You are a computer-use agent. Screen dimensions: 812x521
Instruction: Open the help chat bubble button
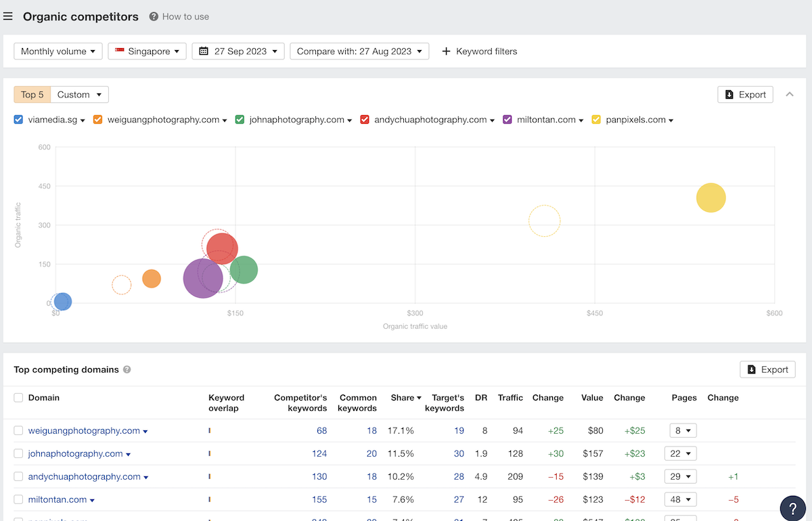tap(792, 508)
